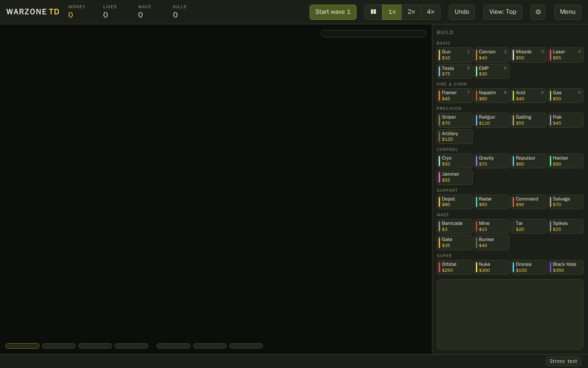Pick the Napalm tower
Screen dimensions: 588x368
(492, 96)
